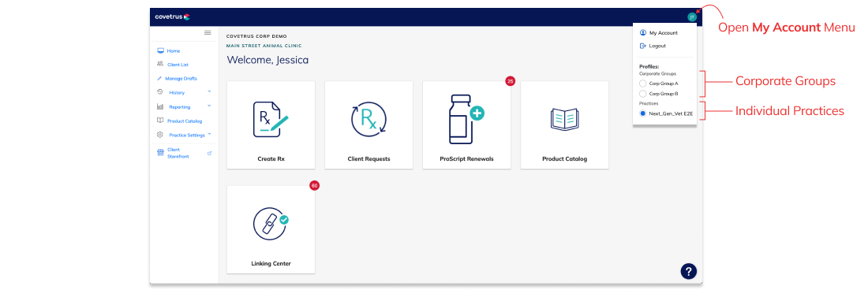
Task: Open History sidebar item
Action: pos(177,93)
